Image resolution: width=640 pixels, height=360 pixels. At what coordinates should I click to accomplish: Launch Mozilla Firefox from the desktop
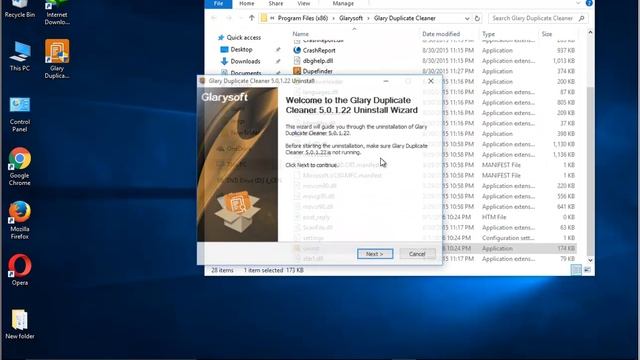pyautogui.click(x=20, y=220)
